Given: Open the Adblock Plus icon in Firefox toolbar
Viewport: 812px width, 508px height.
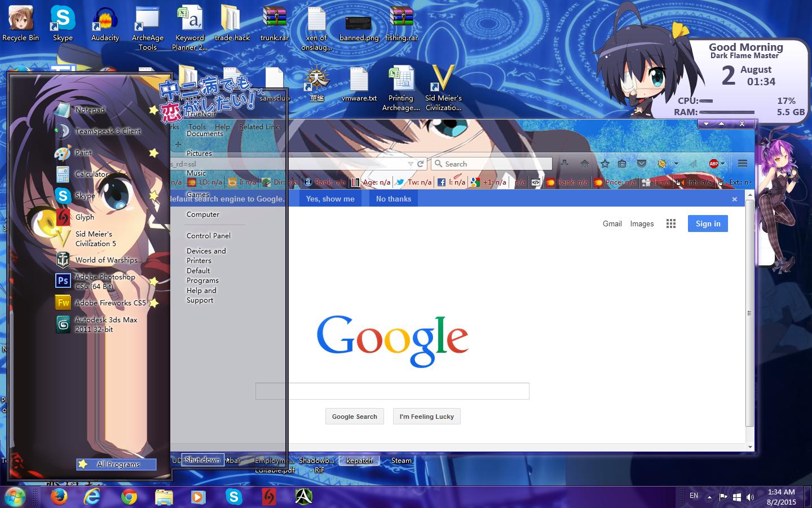Looking at the screenshot, I should 714,164.
